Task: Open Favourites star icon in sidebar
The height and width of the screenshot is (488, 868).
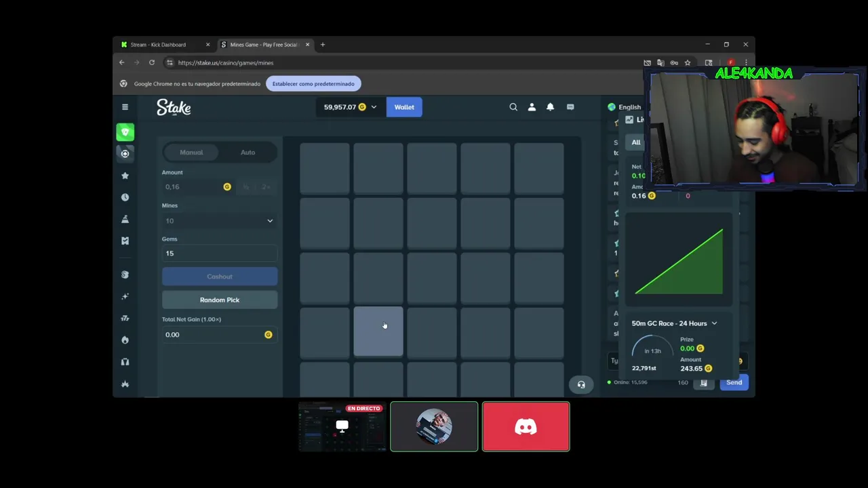Action: click(x=125, y=176)
